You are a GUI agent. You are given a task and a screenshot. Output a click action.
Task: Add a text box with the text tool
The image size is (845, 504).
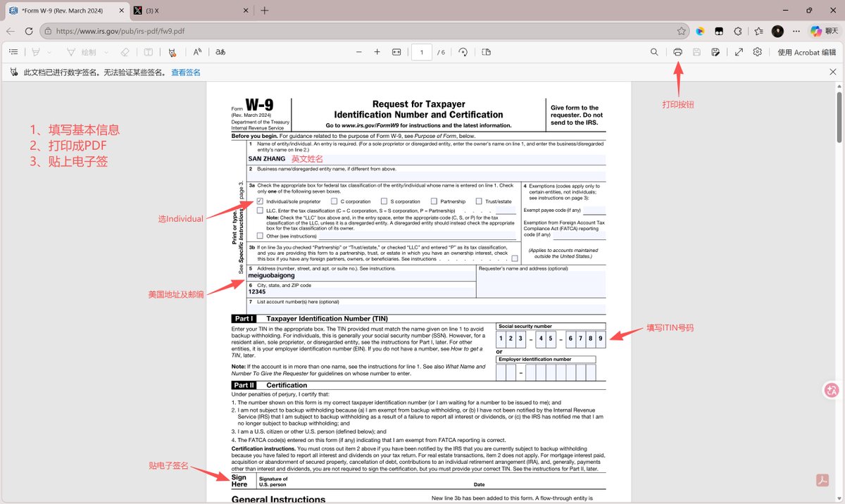[149, 51]
